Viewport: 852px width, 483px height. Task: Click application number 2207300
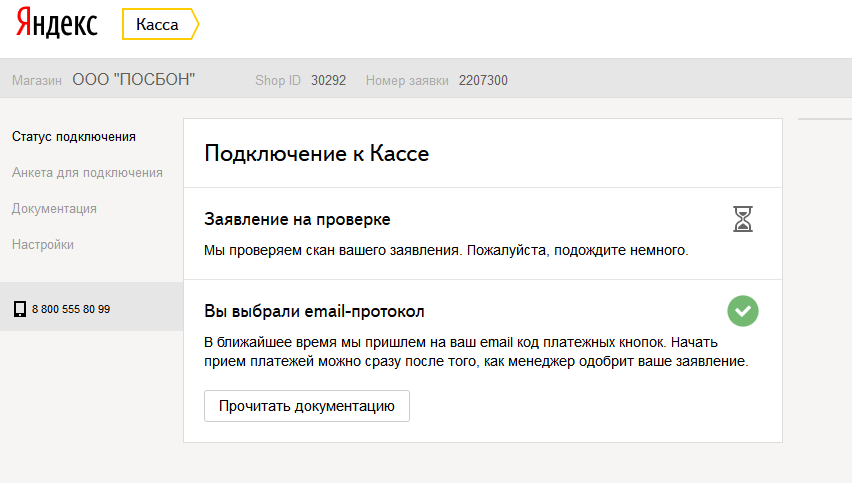(483, 80)
